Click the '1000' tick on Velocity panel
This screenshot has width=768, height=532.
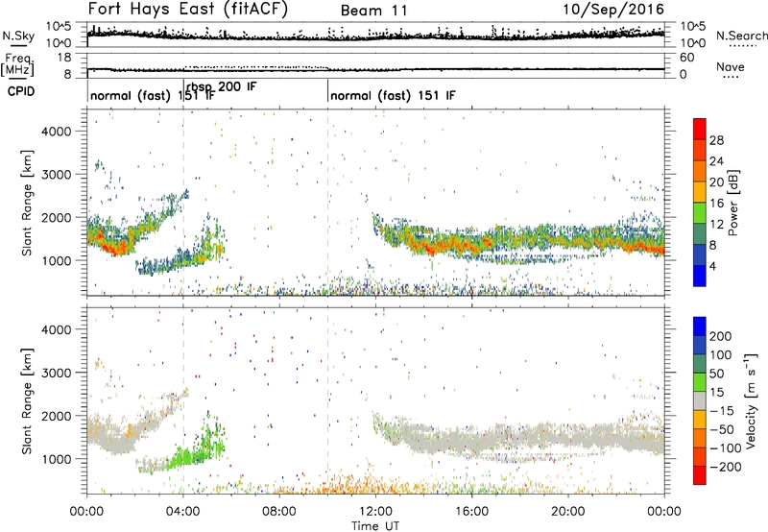pos(57,459)
